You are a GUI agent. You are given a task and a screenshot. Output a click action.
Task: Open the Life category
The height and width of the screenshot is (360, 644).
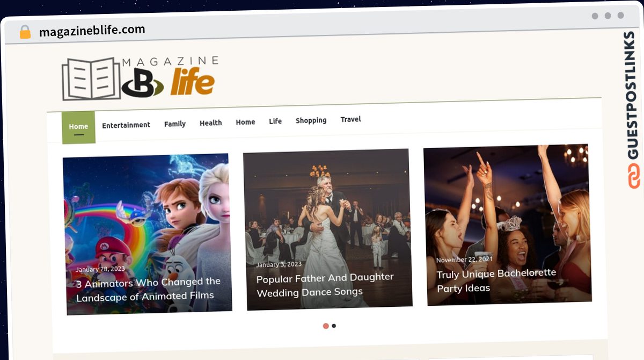tap(275, 121)
